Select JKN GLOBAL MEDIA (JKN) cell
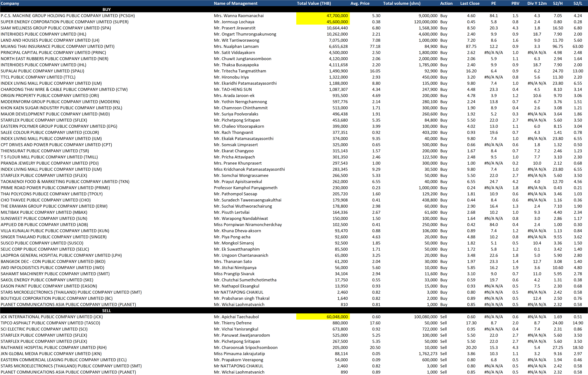Screen dimensions: 588x375 pyautogui.click(x=51, y=353)
